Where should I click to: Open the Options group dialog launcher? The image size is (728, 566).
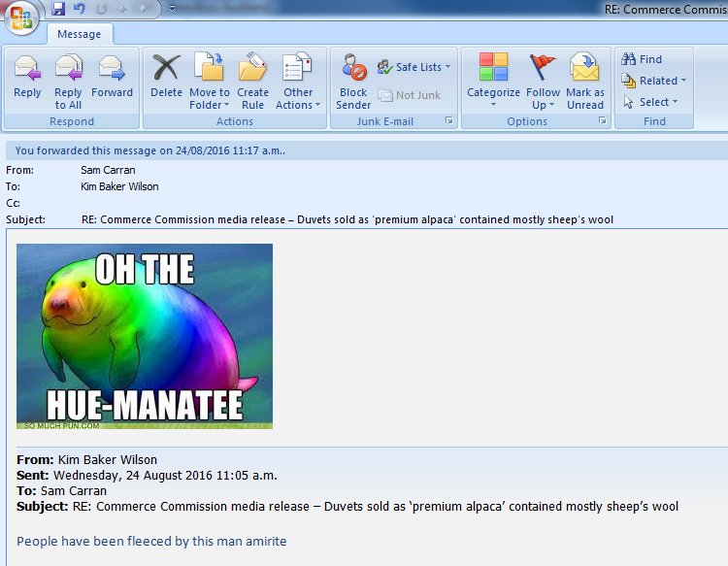[x=602, y=120]
